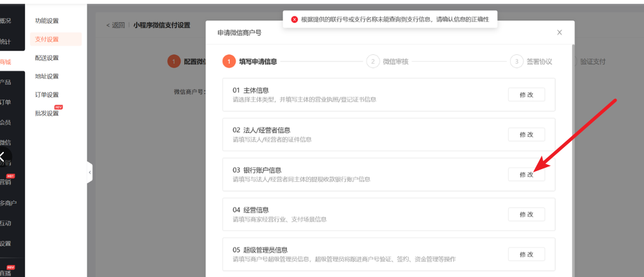644x277 pixels.
Task: Open 直播 in the dark sidebar
Action: pos(5,273)
